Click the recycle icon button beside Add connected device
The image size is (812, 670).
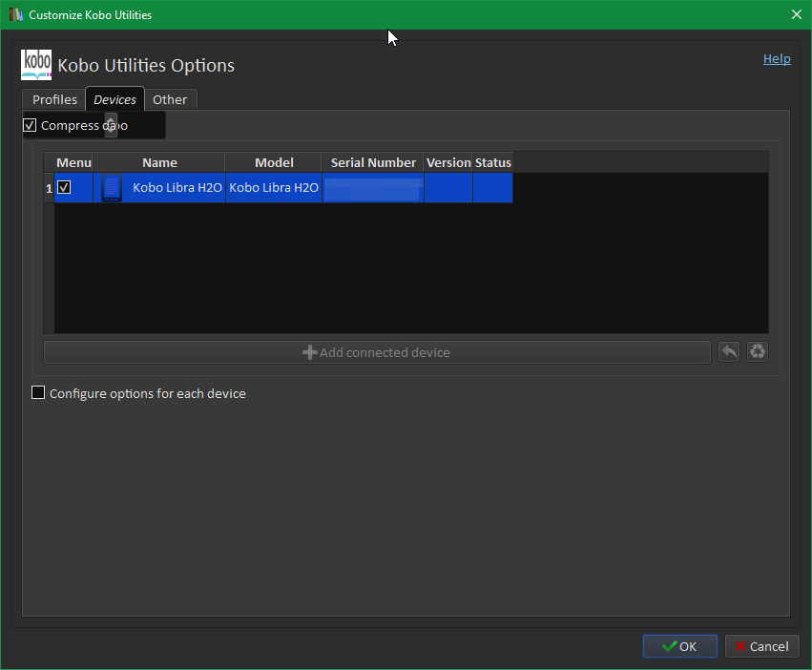point(757,352)
